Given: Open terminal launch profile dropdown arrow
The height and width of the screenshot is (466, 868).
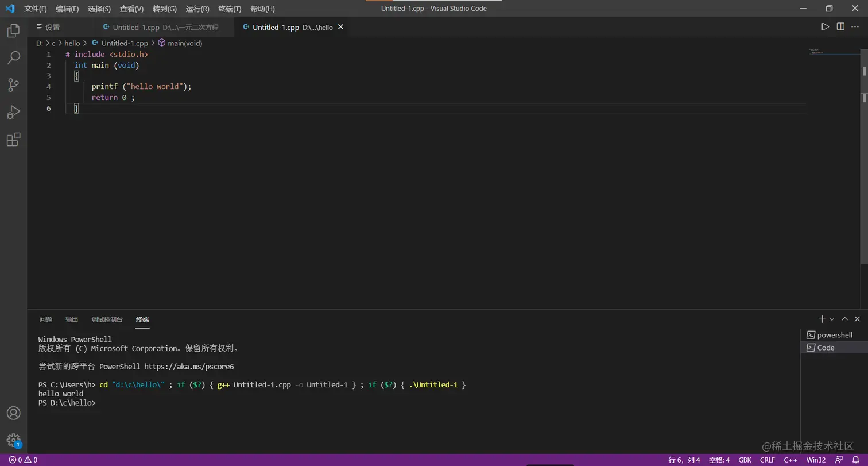Looking at the screenshot, I should 832,319.
